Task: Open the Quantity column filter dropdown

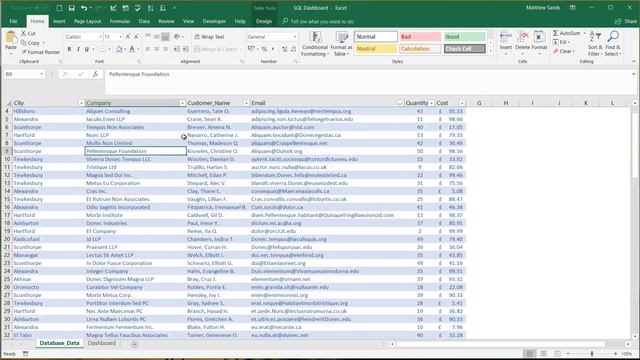Action: coord(431,103)
